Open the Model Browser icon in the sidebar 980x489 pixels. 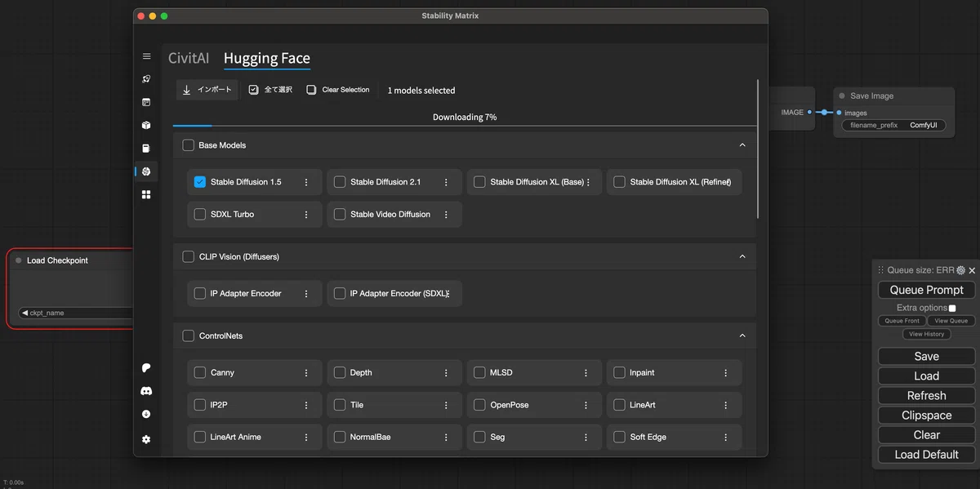click(146, 171)
